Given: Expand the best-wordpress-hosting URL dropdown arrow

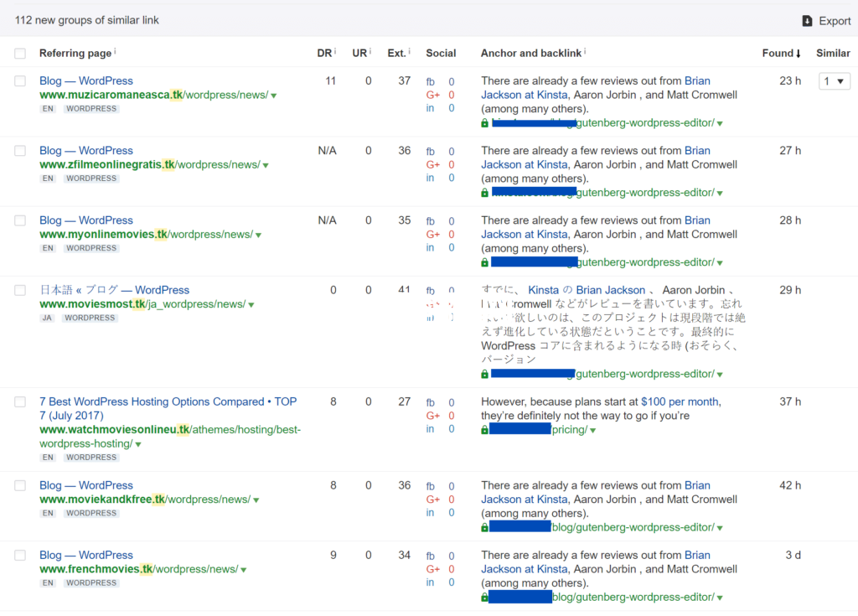Looking at the screenshot, I should click(138, 445).
